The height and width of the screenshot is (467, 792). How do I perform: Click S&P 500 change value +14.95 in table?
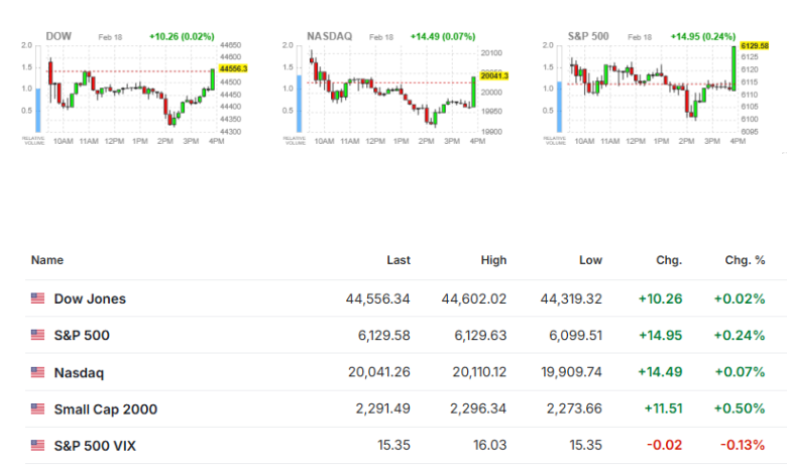(x=660, y=335)
